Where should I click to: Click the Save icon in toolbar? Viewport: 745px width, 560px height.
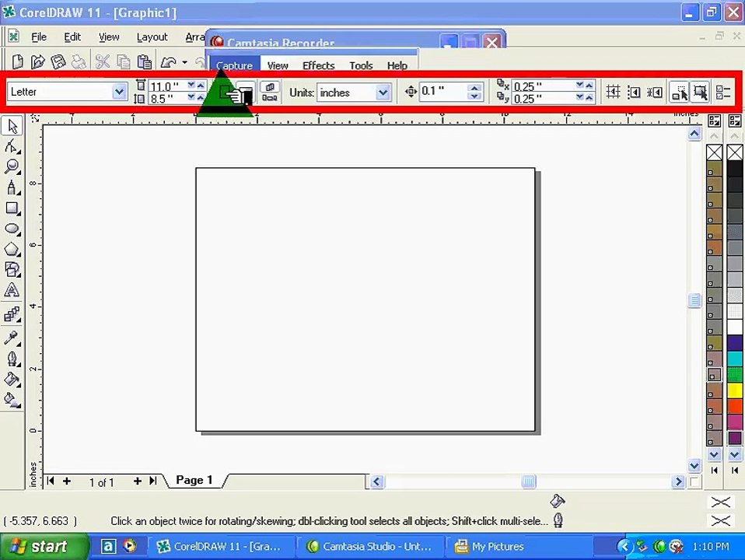58,61
